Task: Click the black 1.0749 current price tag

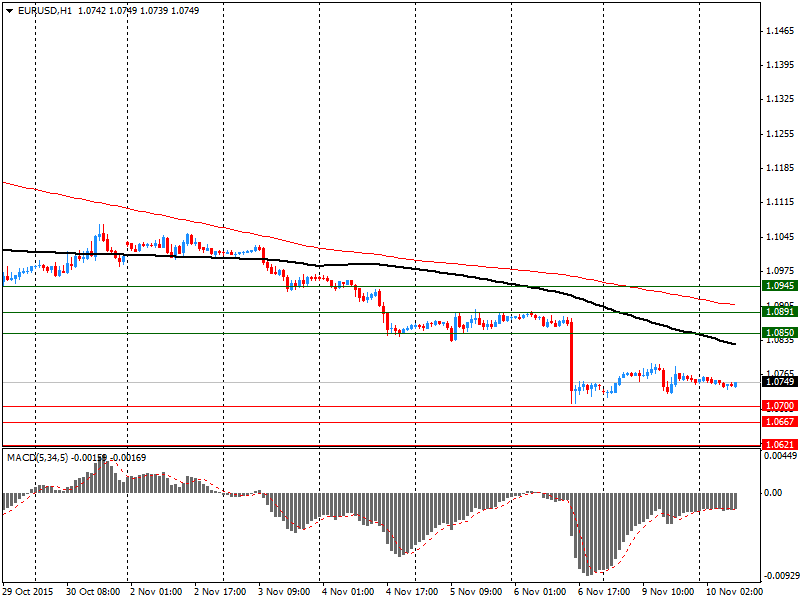Action: [x=780, y=382]
